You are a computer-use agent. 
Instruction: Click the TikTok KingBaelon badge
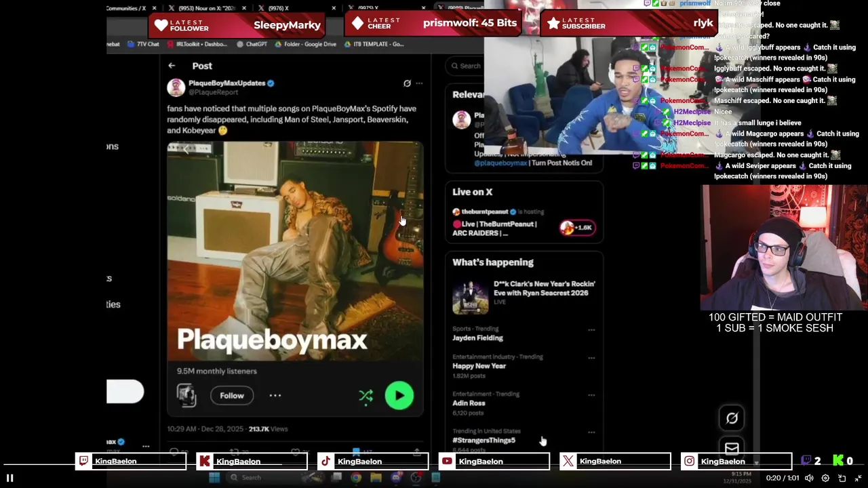pos(373,462)
